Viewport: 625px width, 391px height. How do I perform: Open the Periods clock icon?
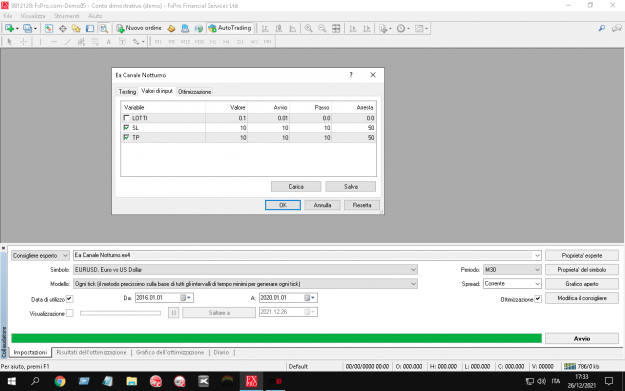401,28
